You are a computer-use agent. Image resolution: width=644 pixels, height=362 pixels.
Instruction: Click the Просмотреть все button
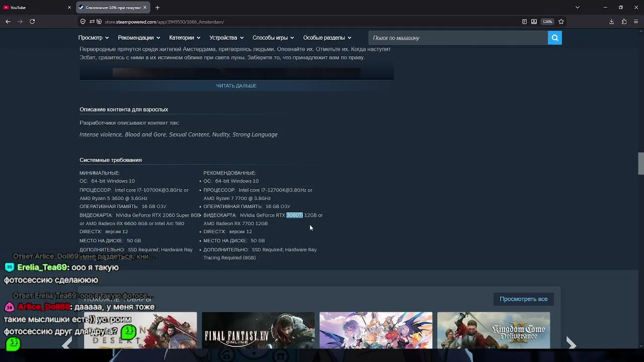point(523,299)
